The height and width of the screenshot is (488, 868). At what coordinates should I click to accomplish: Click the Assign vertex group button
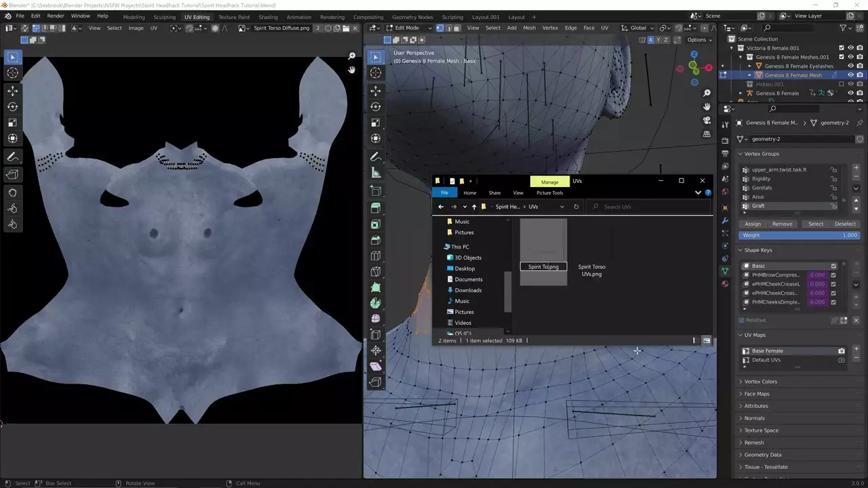click(x=752, y=224)
